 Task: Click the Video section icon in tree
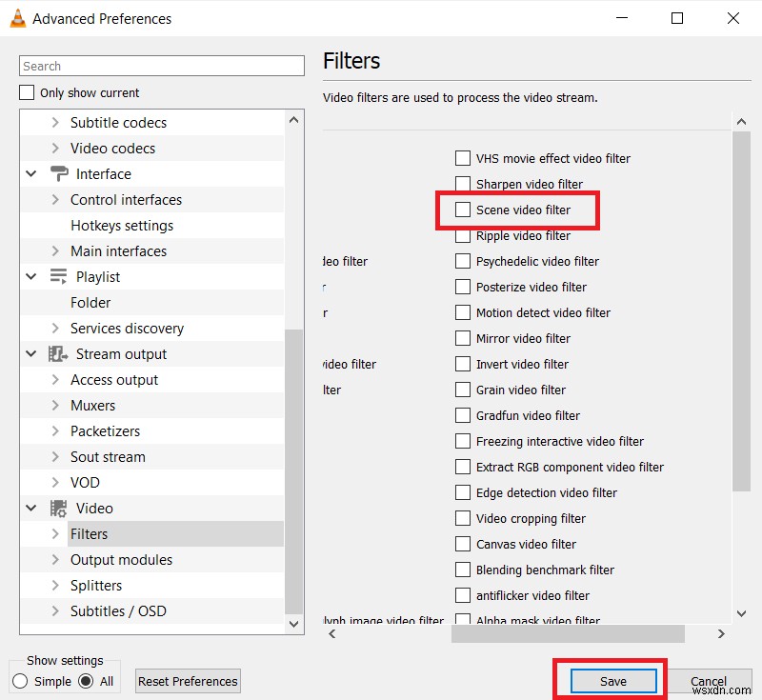57,508
